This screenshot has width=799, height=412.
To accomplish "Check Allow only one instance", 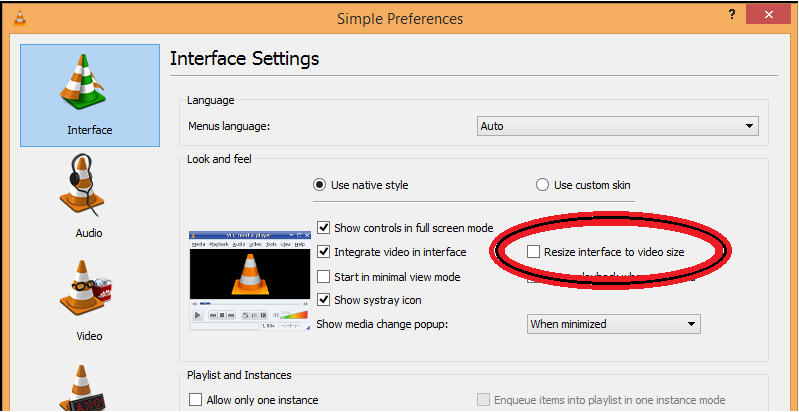I will coord(196,400).
